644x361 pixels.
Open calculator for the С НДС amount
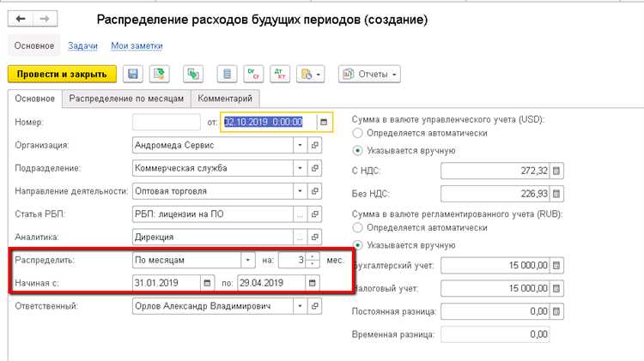[556, 171]
